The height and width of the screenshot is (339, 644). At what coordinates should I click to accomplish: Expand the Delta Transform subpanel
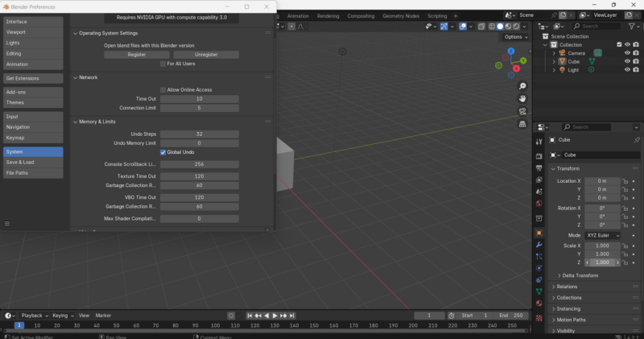coord(559,275)
